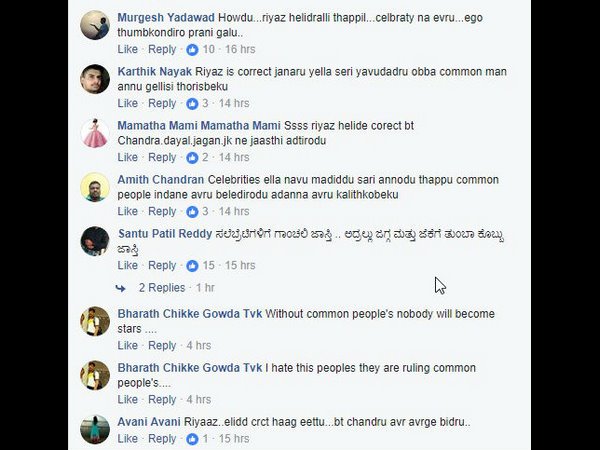Image resolution: width=600 pixels, height=450 pixels.
Task: Reply to the 'I hate this peoples' comment
Action: [162, 399]
